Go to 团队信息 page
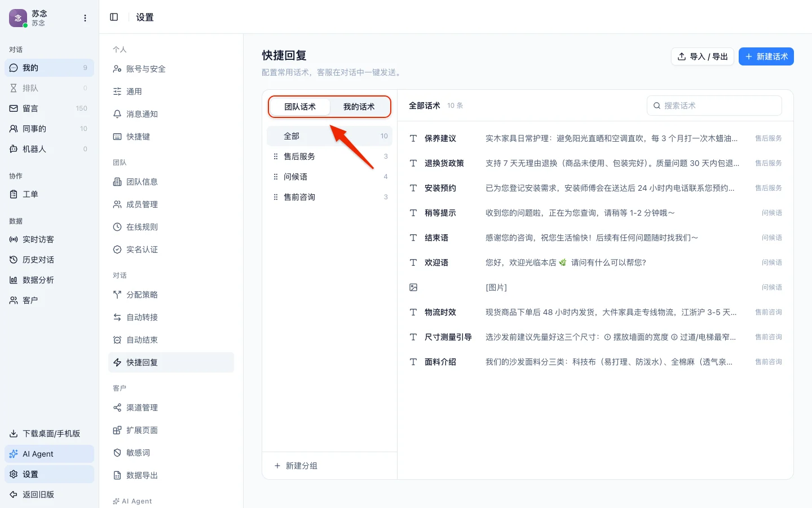This screenshot has height=508, width=812. (171, 182)
